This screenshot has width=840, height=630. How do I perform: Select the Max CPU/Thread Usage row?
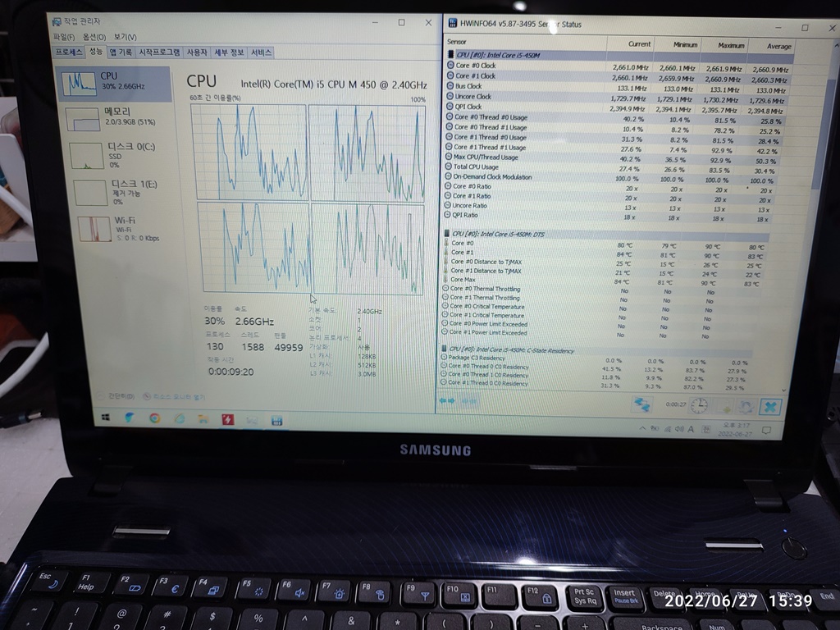click(x=614, y=158)
